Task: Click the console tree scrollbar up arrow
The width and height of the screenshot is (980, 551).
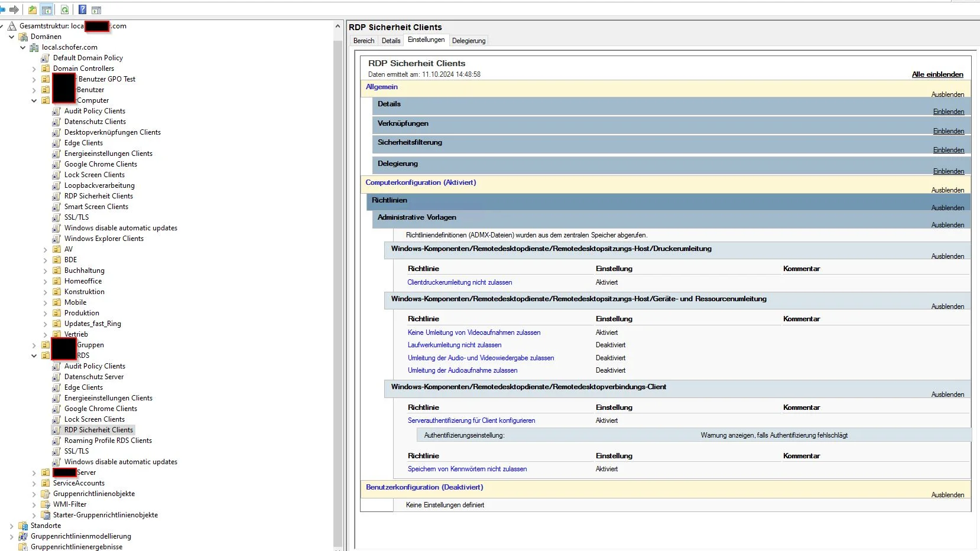Action: coord(338,26)
